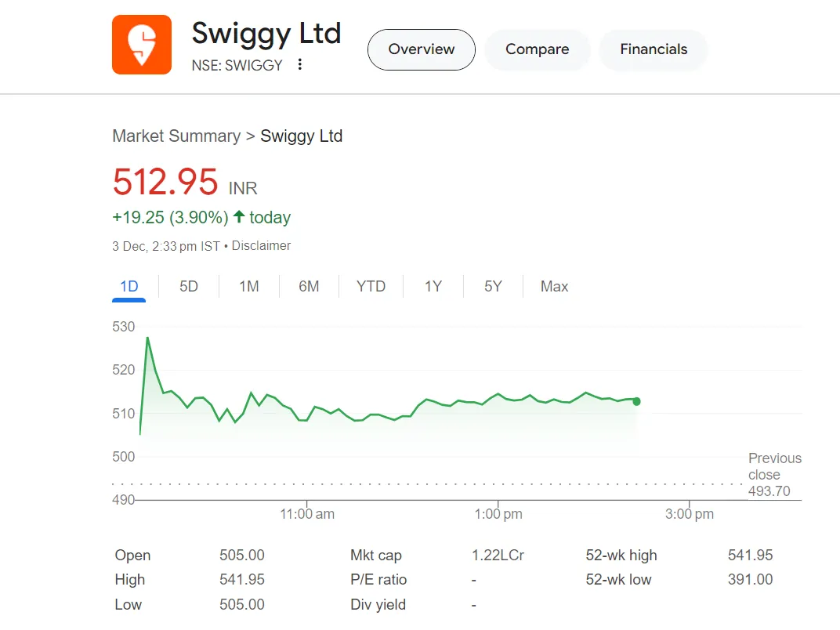The width and height of the screenshot is (840, 630).
Task: Click the green current-price dot on chart
Action: click(x=636, y=401)
